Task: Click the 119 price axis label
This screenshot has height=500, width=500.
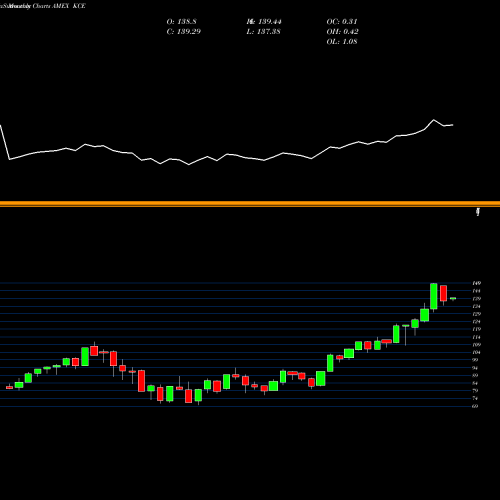Action: 477,329
